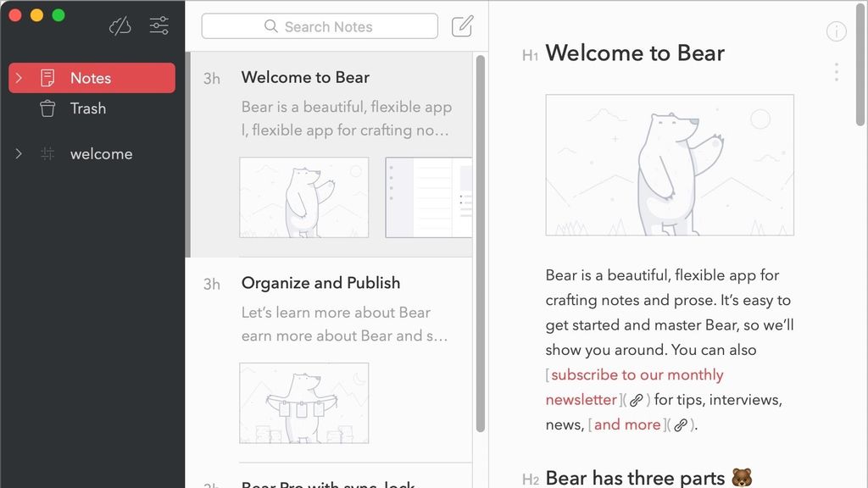Click the hashtag icon beside welcome tag
Screen dimensions: 868x488
point(48,153)
